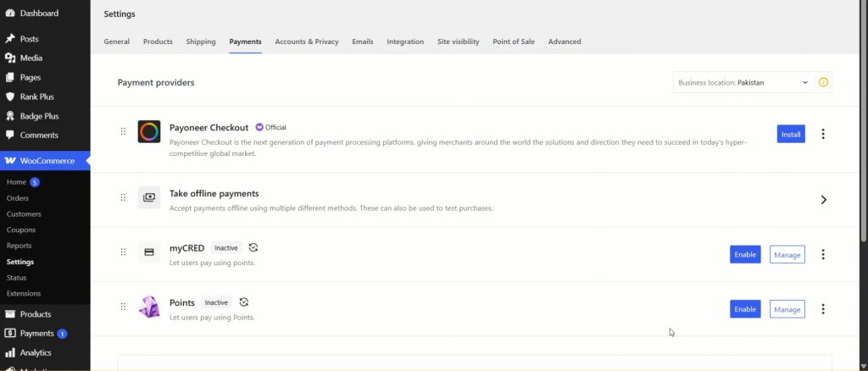Open the three-dot menu for Points
The image size is (868, 371).
click(x=823, y=309)
